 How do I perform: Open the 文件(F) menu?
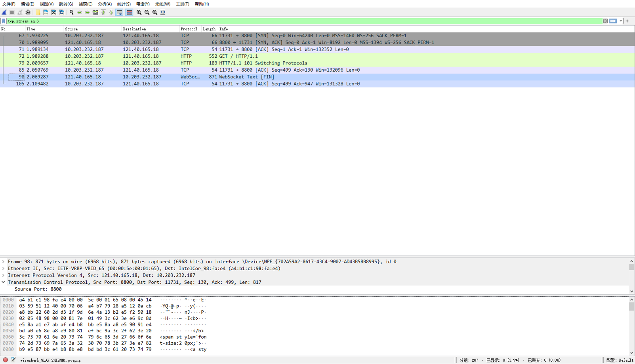tap(9, 4)
